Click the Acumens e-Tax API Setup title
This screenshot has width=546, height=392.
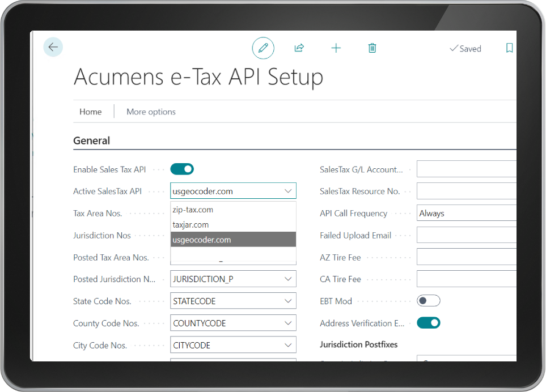[198, 77]
